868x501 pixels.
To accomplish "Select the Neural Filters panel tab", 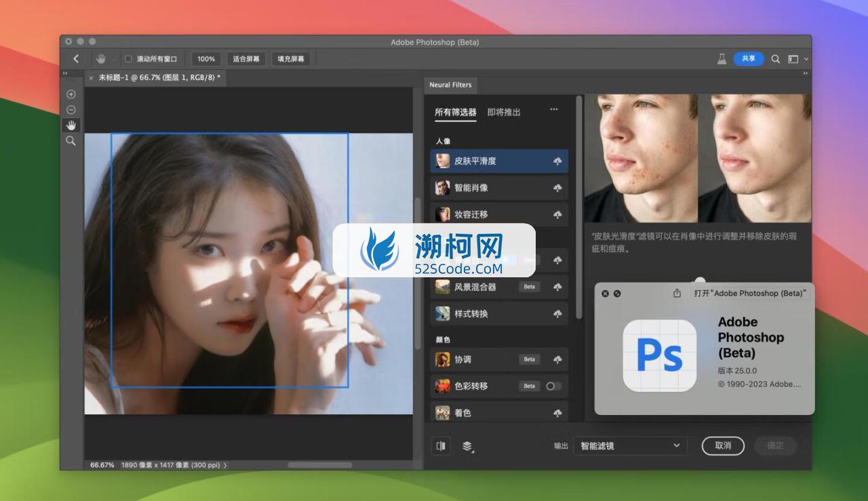I will (x=451, y=85).
